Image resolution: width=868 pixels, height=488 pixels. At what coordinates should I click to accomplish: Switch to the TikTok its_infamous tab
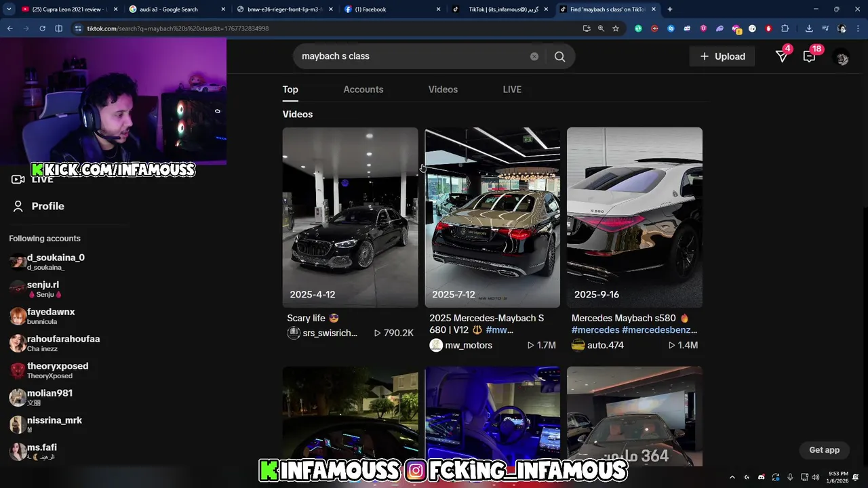pyautogui.click(x=500, y=9)
